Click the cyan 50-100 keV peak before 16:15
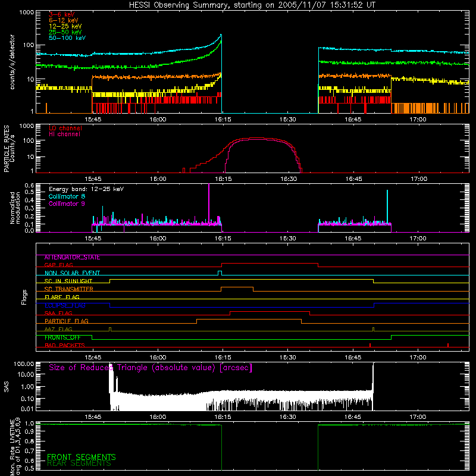Screen dimensions: 476x476 coord(221,36)
